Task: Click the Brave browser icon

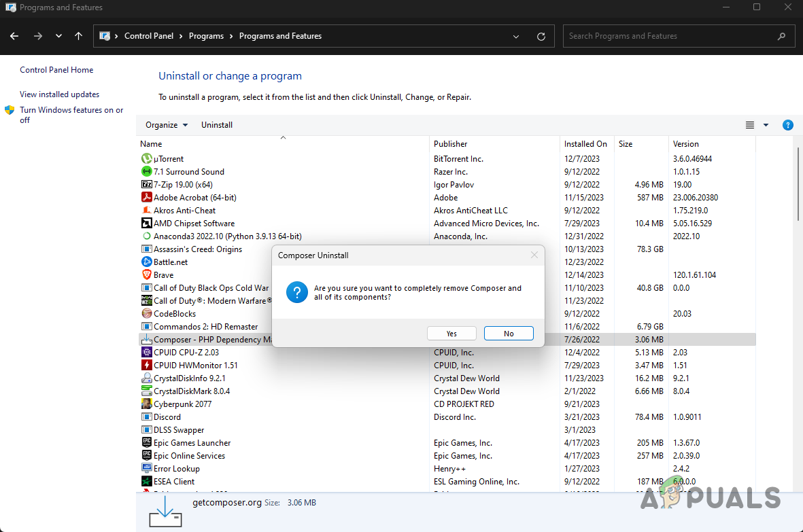Action: pyautogui.click(x=146, y=274)
